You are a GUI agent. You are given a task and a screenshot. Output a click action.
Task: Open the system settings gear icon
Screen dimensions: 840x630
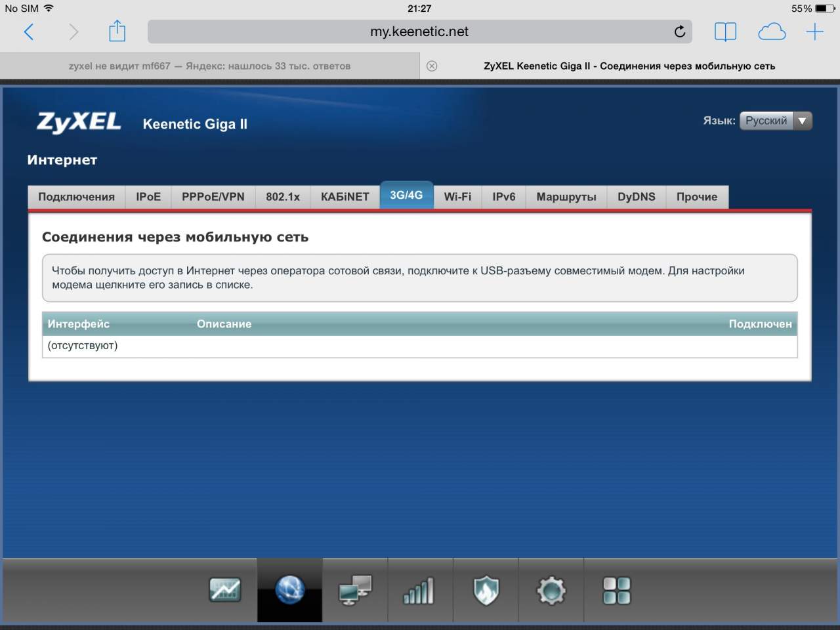pyautogui.click(x=551, y=590)
